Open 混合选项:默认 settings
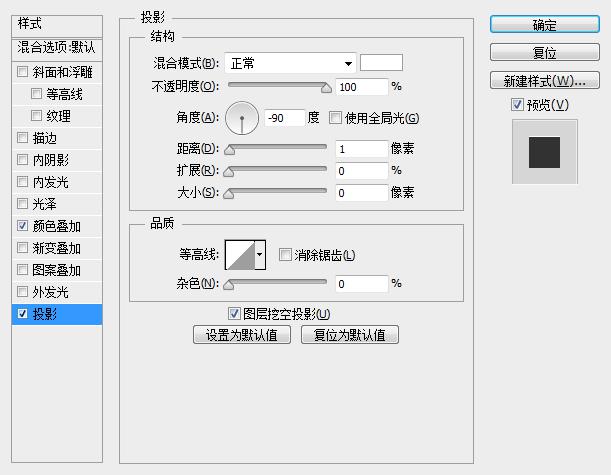The image size is (611, 475). click(x=57, y=48)
